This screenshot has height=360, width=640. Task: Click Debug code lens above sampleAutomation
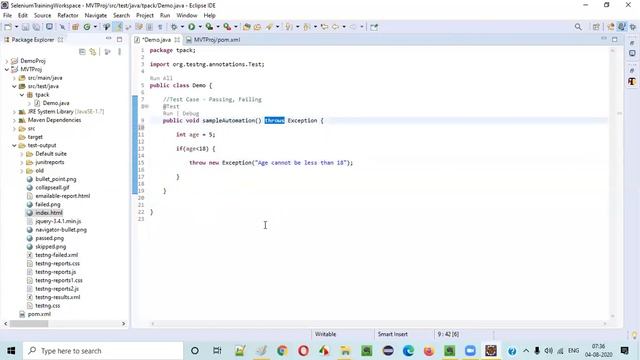[x=191, y=113]
